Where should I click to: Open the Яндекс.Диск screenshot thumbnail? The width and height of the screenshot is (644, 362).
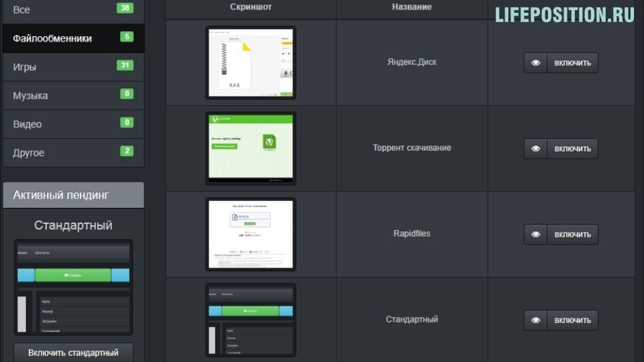[x=250, y=62]
